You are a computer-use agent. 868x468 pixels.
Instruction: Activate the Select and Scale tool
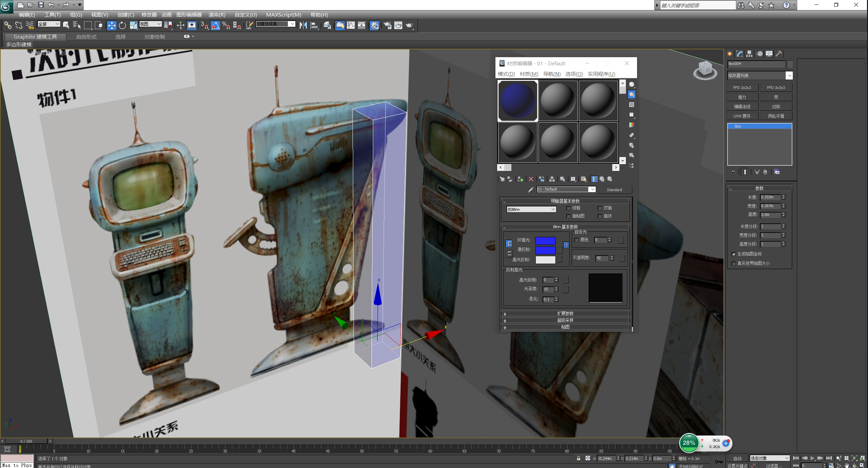(133, 25)
